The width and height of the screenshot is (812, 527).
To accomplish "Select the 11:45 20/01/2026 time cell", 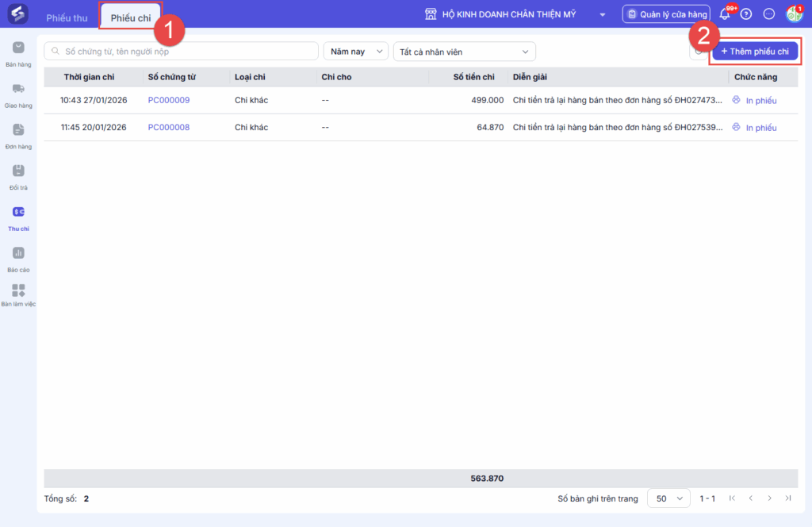I will 94,127.
